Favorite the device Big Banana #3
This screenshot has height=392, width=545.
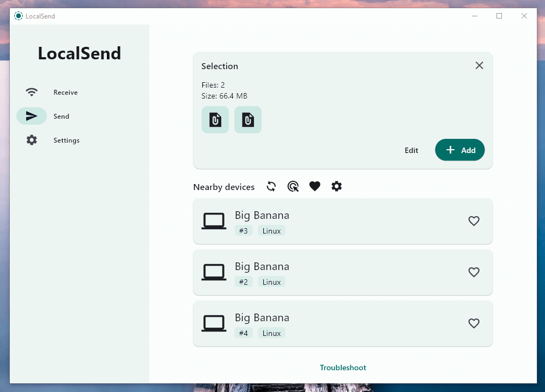(474, 221)
